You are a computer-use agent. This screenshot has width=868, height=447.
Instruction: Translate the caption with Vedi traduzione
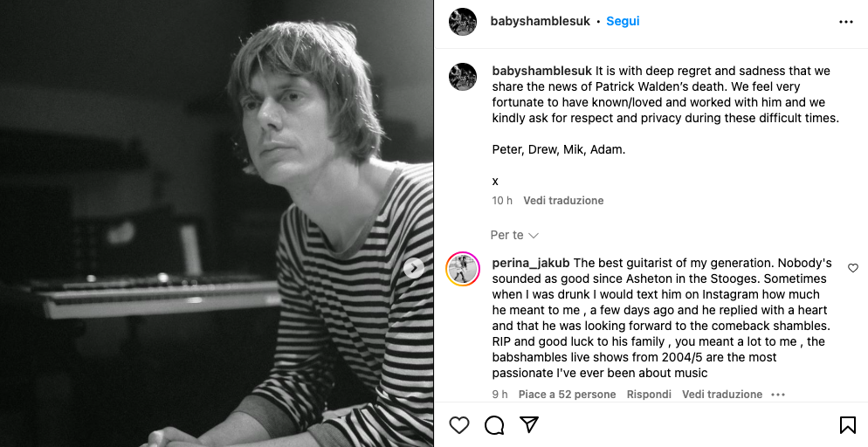563,201
